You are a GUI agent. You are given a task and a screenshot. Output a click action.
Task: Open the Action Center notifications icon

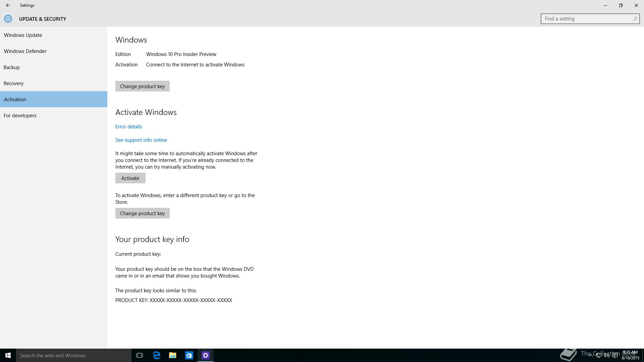pyautogui.click(x=615, y=355)
